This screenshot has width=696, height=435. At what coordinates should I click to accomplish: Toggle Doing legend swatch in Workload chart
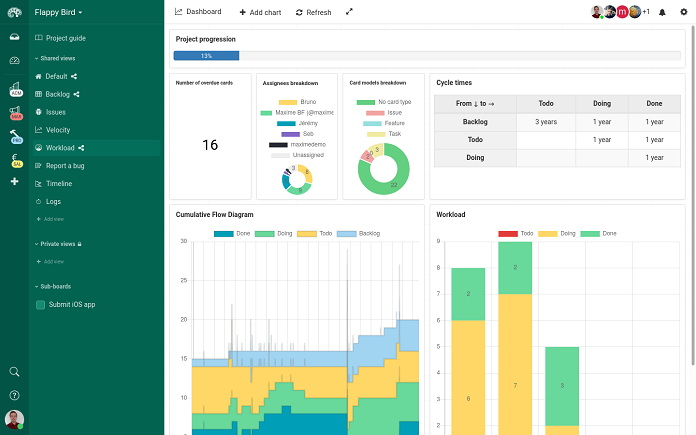coord(548,233)
